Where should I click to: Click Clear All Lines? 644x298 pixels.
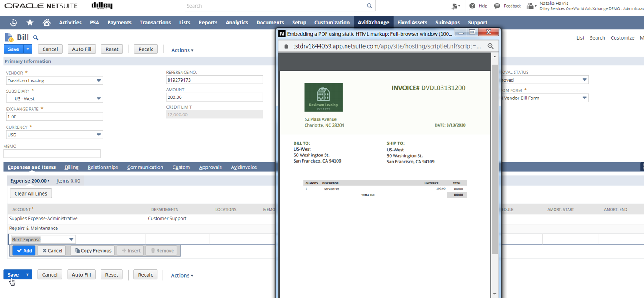coord(31,193)
